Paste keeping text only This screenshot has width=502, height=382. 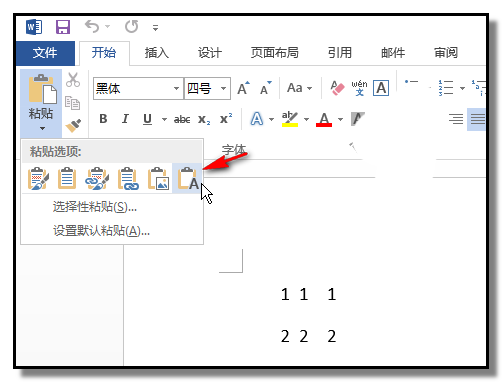[187, 178]
